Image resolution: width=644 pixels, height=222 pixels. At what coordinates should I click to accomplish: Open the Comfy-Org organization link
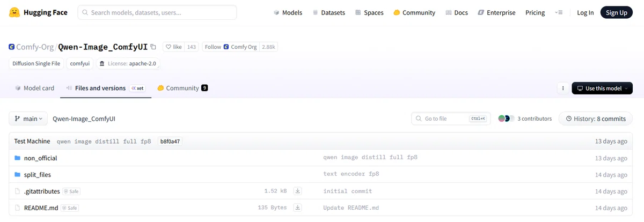35,47
